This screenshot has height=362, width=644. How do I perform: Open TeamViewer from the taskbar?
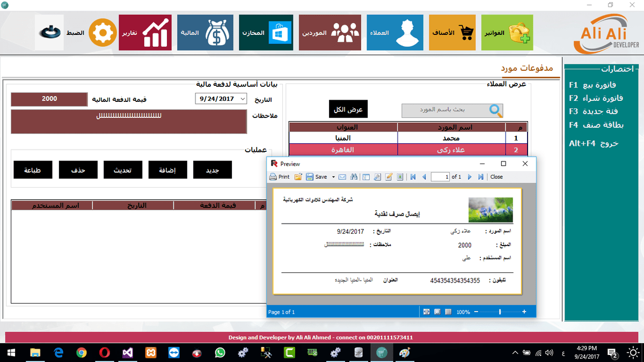[x=174, y=352]
